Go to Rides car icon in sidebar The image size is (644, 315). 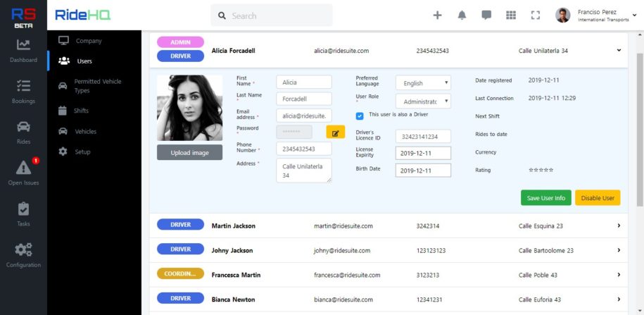[23, 127]
